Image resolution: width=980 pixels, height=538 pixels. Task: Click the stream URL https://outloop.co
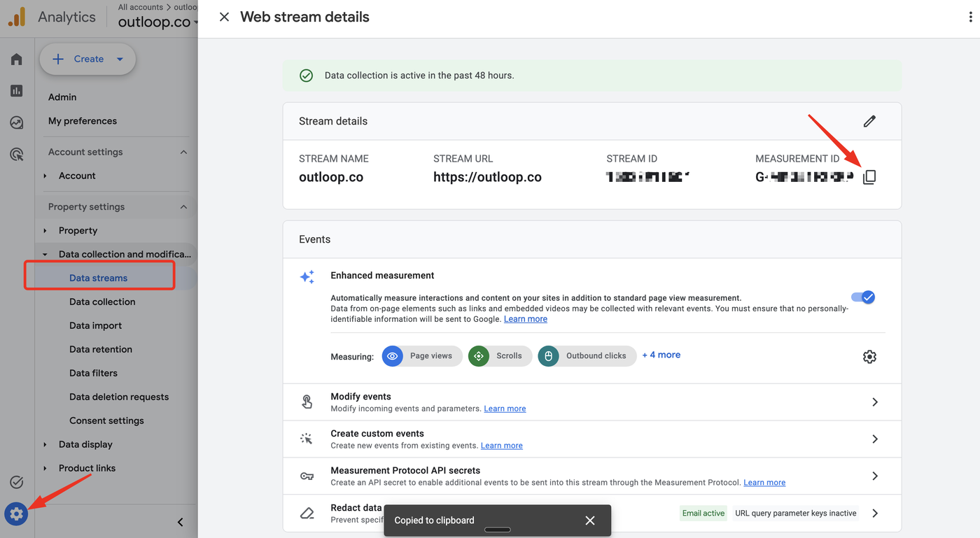[487, 177]
